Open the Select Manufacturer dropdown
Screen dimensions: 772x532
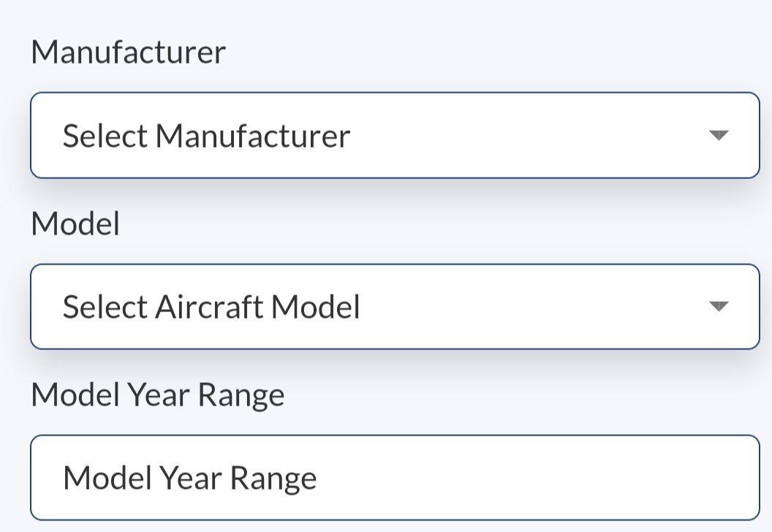[x=395, y=135]
